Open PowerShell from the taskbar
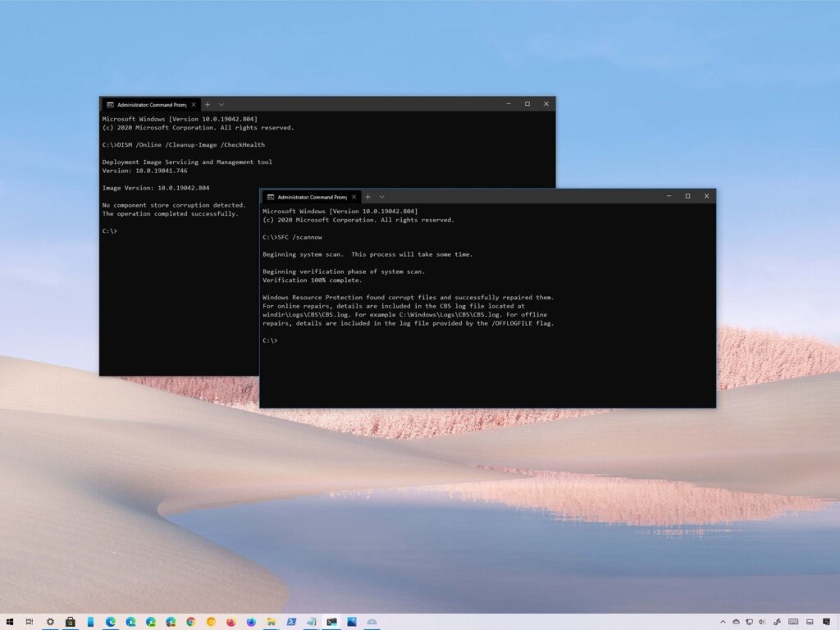 coord(291,622)
